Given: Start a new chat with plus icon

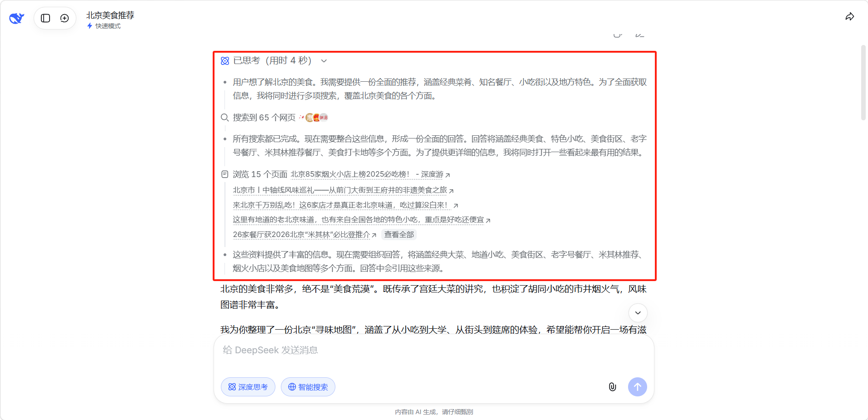Looking at the screenshot, I should 65,18.
